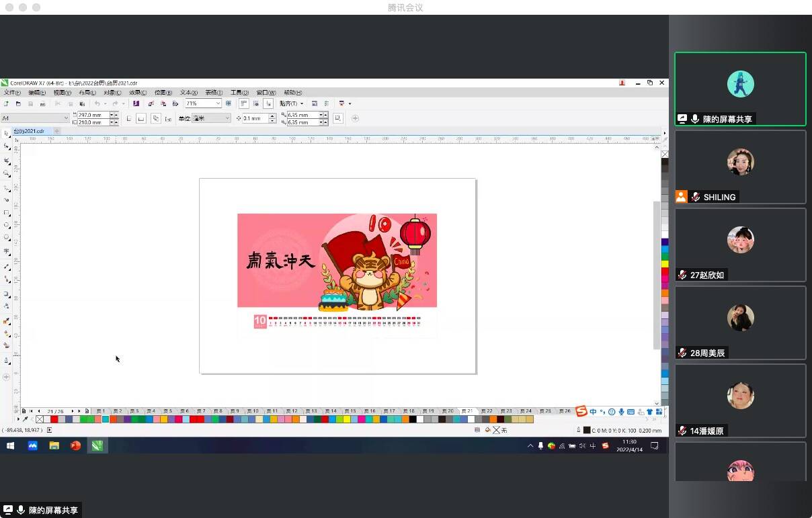Click the 贴齐 snap-to button
Screen dimensions: 812x518
(291, 103)
